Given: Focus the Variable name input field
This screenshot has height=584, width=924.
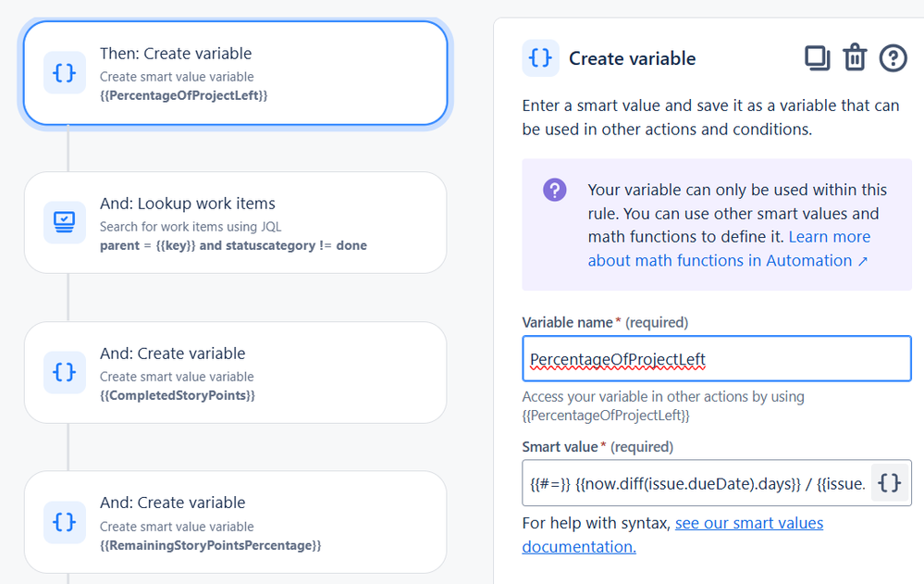Looking at the screenshot, I should [x=717, y=359].
